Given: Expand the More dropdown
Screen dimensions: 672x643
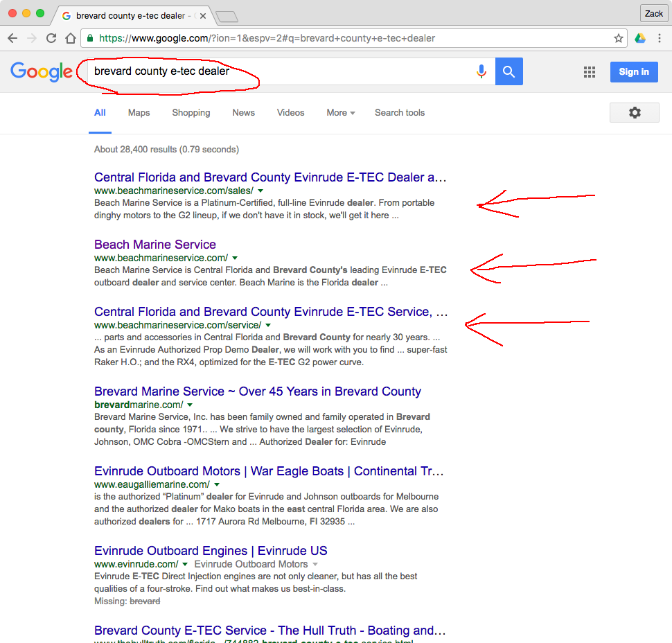Looking at the screenshot, I should click(341, 113).
